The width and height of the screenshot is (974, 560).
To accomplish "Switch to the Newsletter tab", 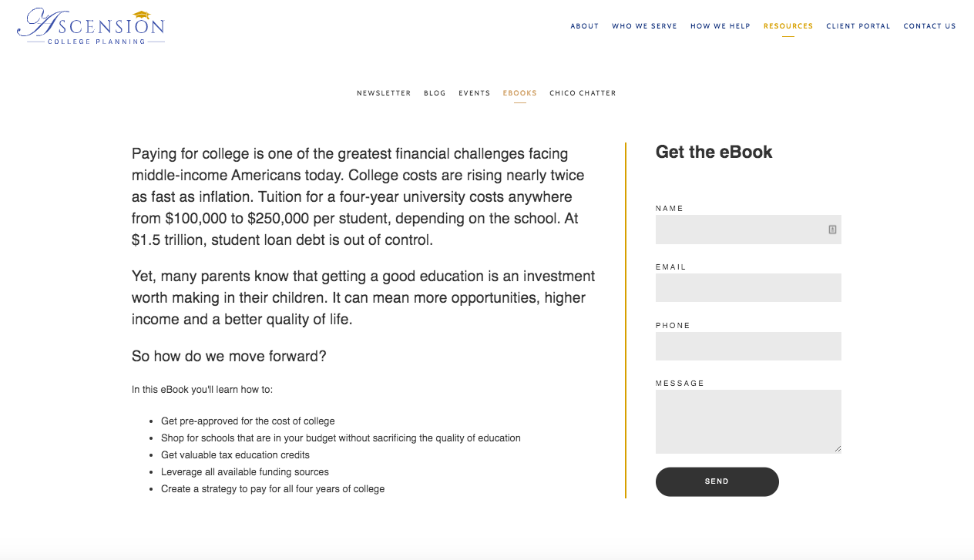I will click(x=384, y=93).
